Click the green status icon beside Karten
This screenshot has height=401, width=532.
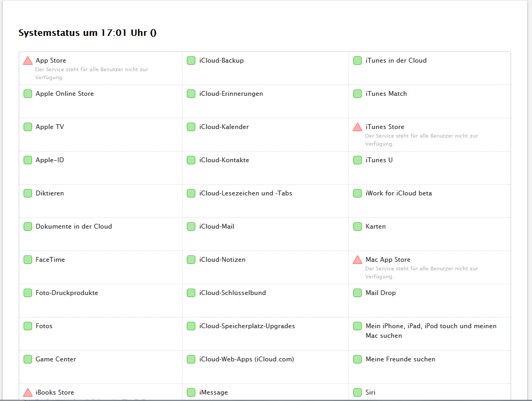358,226
